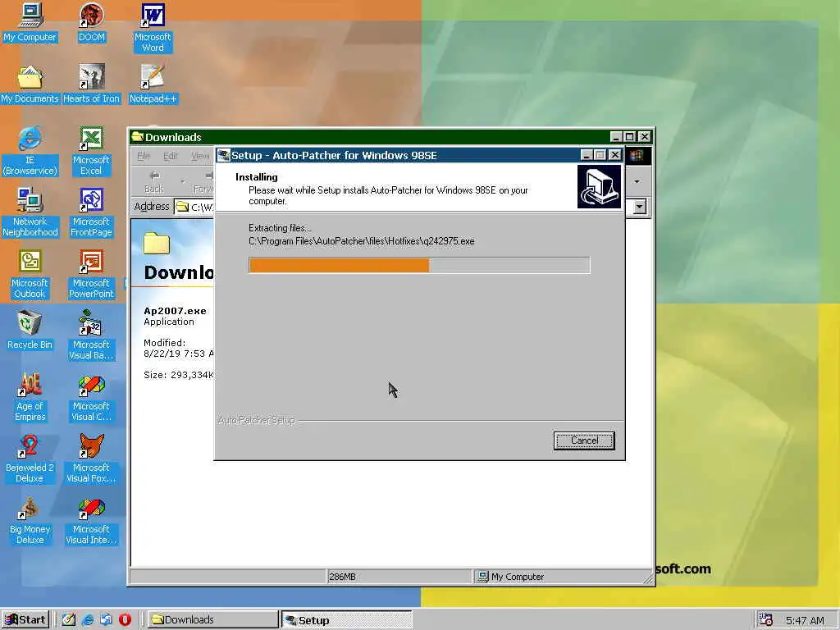
Task: Select the Microsoft Visual C++ shortcut
Action: coord(91,398)
